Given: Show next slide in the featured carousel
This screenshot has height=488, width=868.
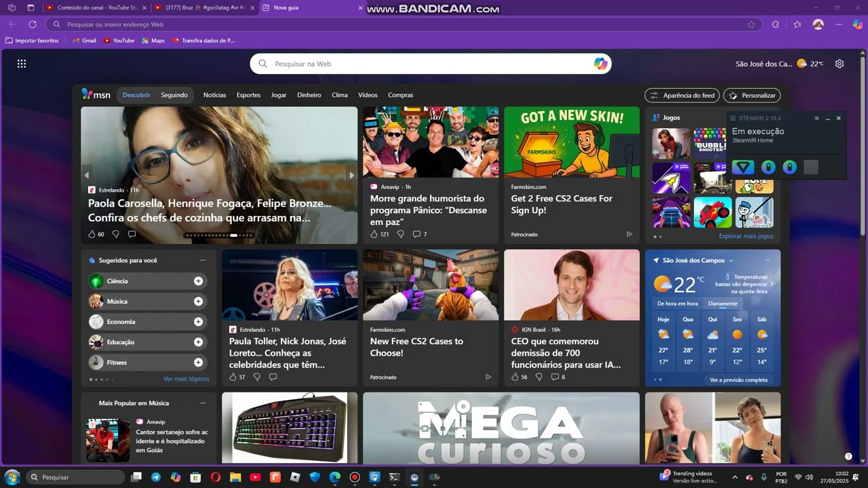Looking at the screenshot, I should click(x=351, y=175).
